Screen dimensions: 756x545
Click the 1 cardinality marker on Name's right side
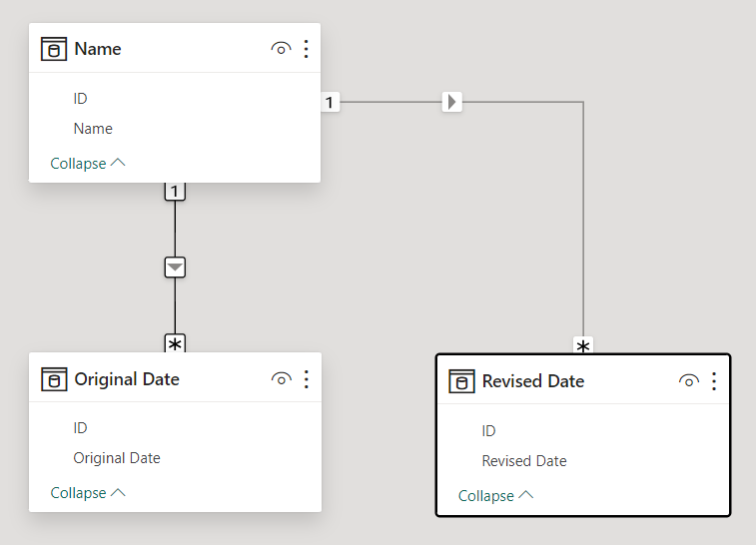click(331, 102)
